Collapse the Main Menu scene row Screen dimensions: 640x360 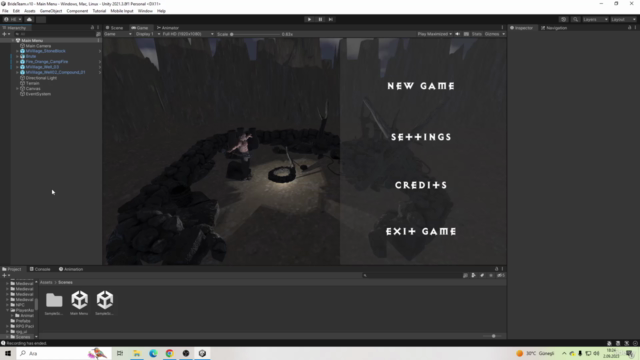click(13, 40)
